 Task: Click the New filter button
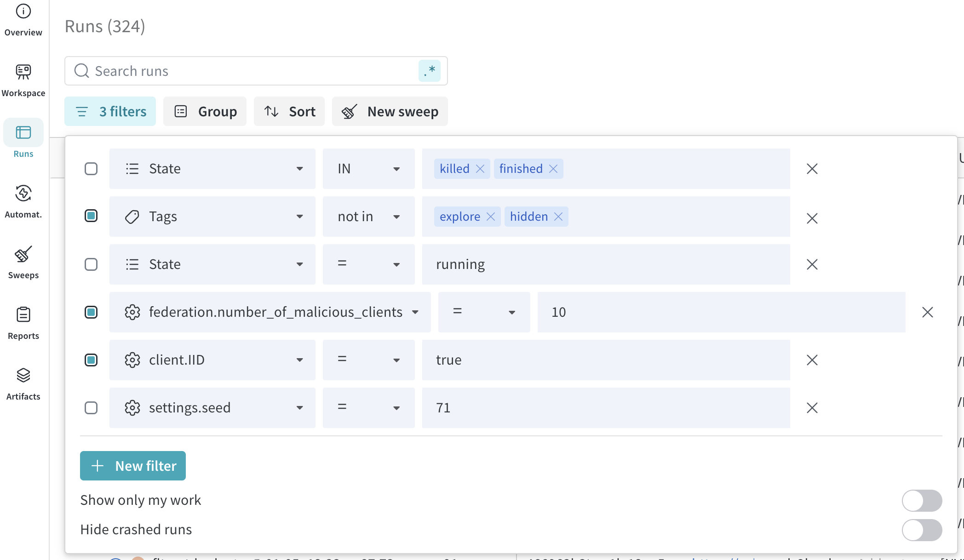[x=133, y=466]
